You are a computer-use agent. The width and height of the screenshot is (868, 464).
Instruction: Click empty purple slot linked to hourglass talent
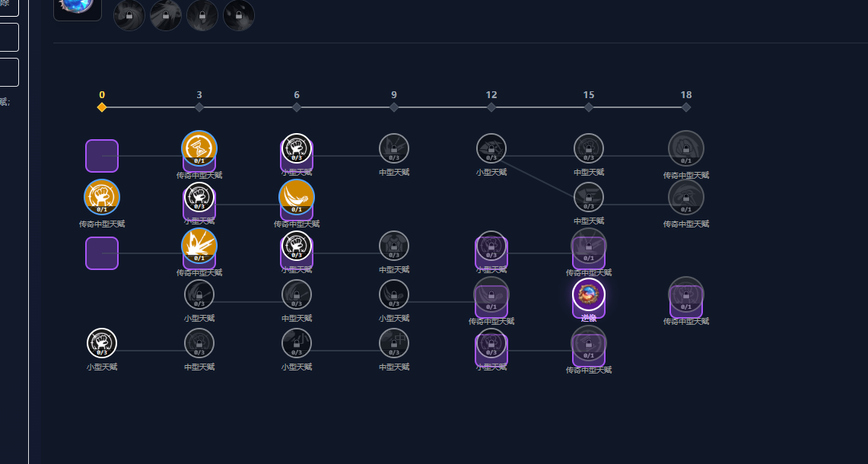tap(102, 156)
